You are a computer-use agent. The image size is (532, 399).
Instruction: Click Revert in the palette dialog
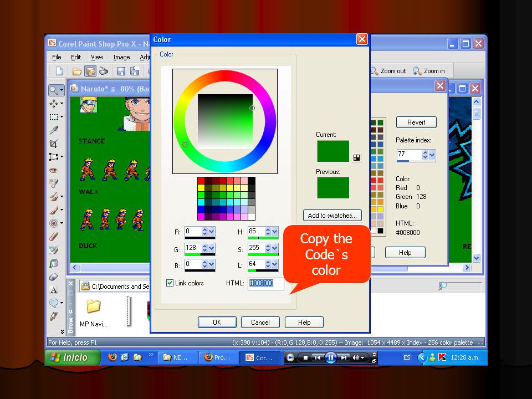point(416,122)
